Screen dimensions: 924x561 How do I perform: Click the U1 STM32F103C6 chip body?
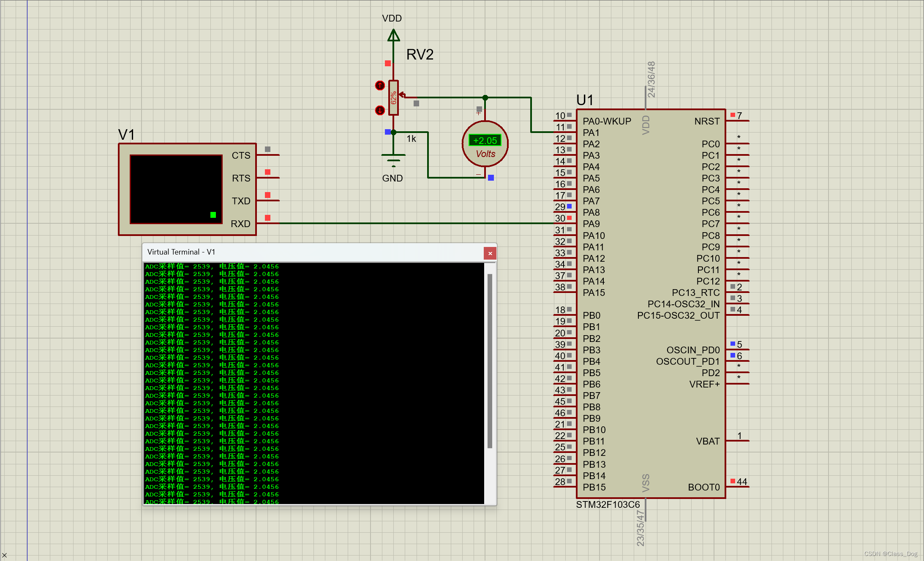click(651, 304)
